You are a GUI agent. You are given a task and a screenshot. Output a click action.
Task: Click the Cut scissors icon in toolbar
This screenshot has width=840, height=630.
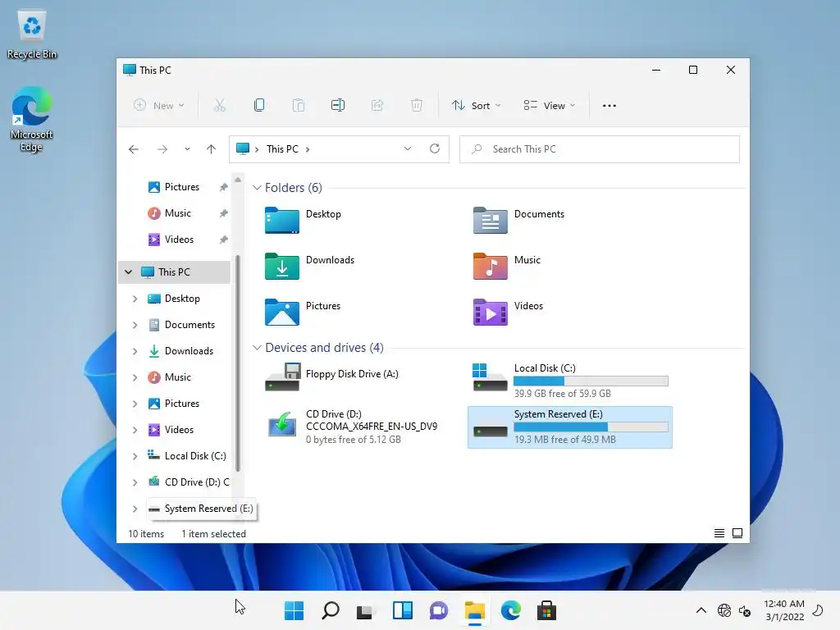coord(220,106)
